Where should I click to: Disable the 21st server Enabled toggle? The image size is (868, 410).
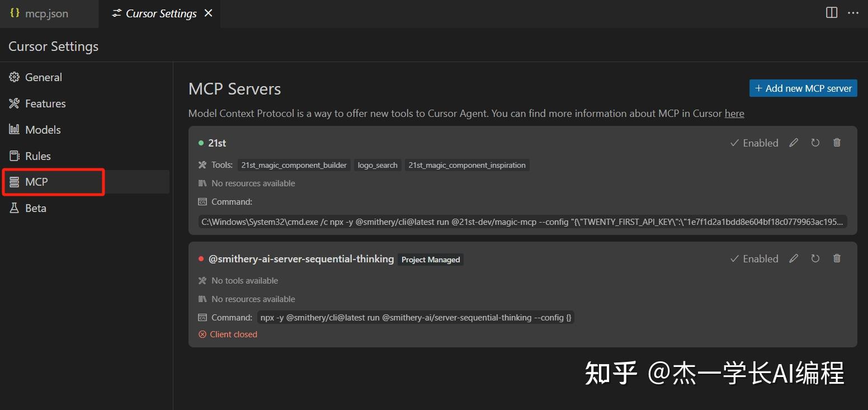[754, 143]
